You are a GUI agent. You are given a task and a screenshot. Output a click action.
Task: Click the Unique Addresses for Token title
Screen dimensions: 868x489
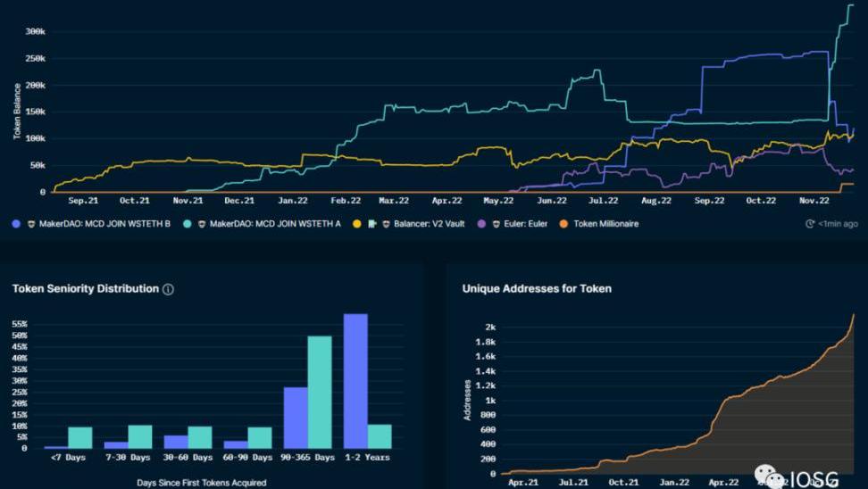(x=537, y=289)
